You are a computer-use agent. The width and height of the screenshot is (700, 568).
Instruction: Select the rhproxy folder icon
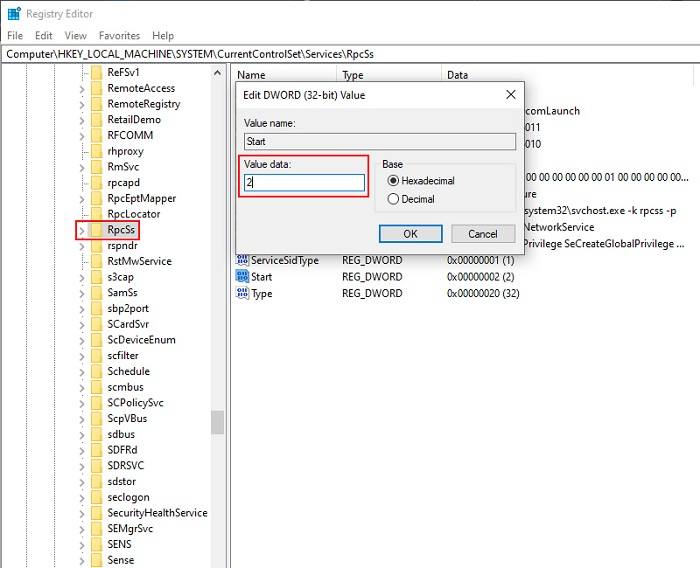96,151
